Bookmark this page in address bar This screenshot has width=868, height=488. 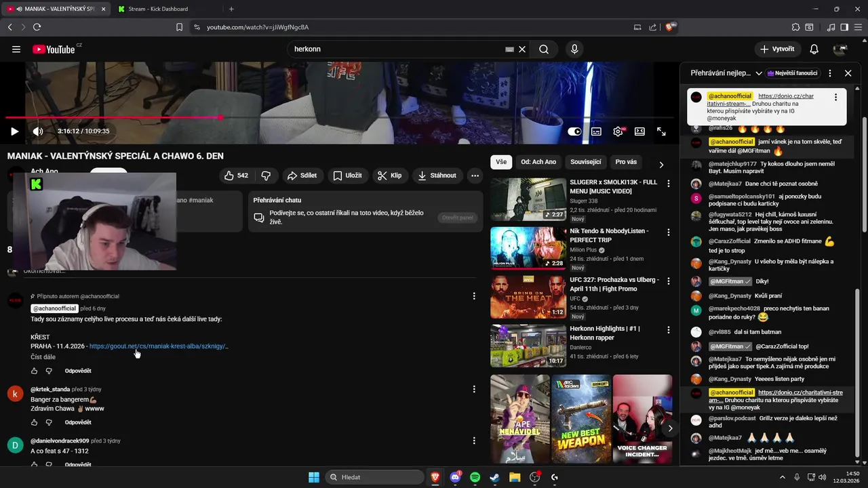(179, 27)
